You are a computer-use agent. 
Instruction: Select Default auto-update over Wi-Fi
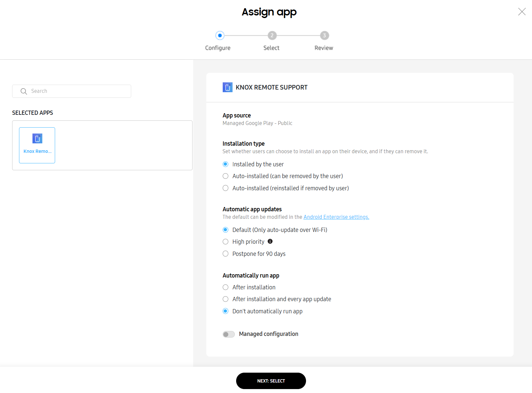225,230
